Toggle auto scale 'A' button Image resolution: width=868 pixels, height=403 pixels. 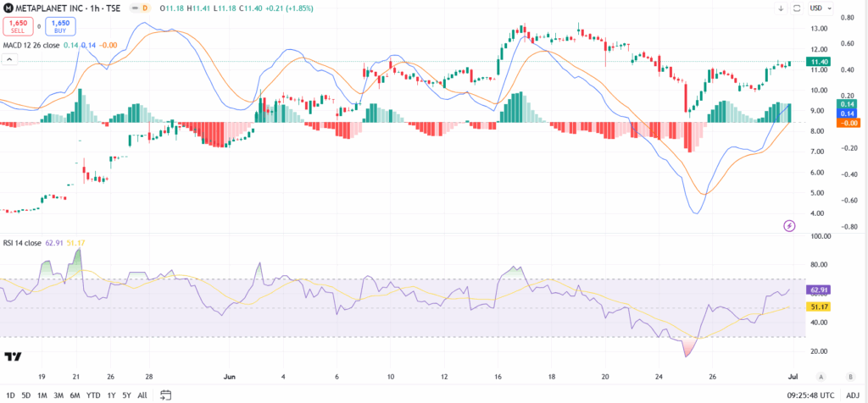click(821, 376)
